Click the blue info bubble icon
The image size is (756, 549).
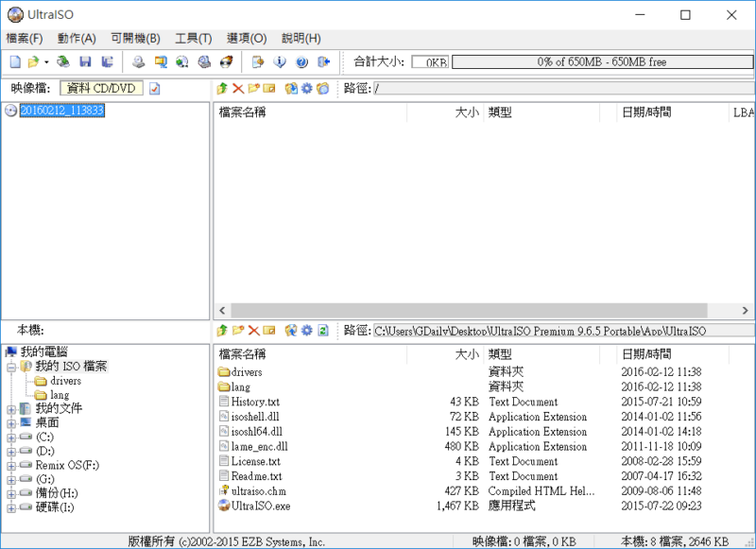[280, 61]
